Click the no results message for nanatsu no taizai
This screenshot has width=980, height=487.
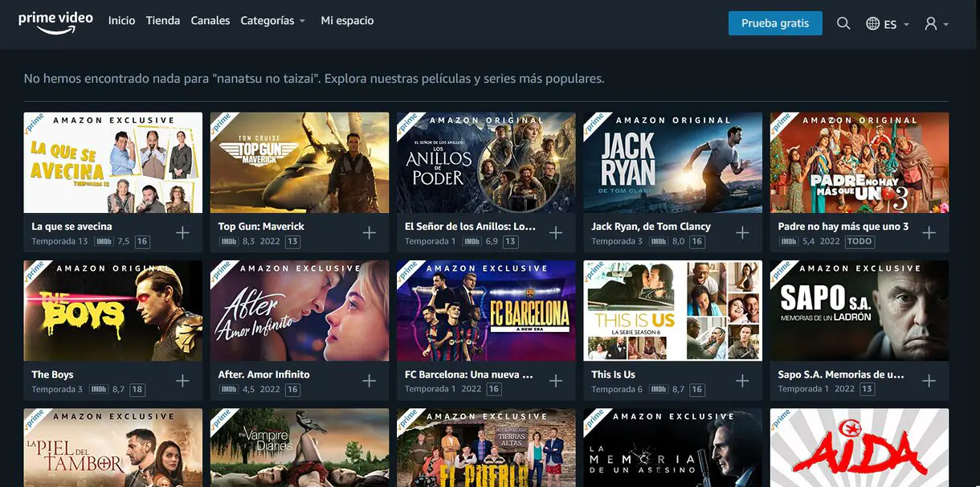(x=314, y=79)
